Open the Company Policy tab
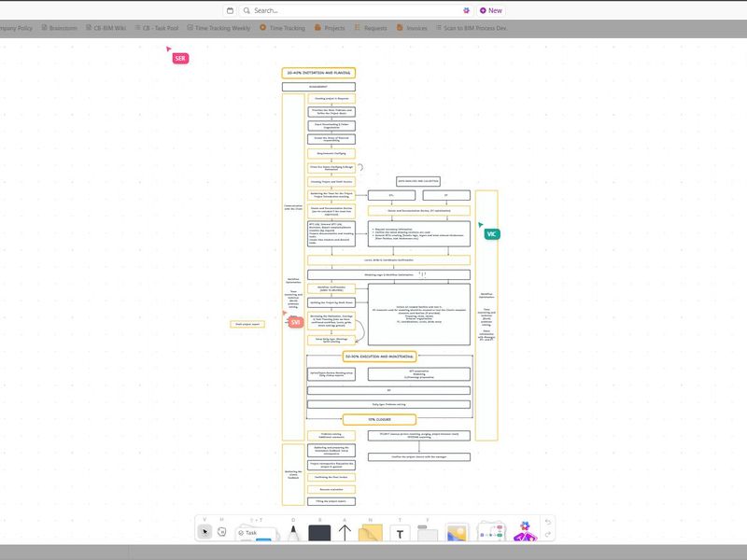 click(x=14, y=28)
